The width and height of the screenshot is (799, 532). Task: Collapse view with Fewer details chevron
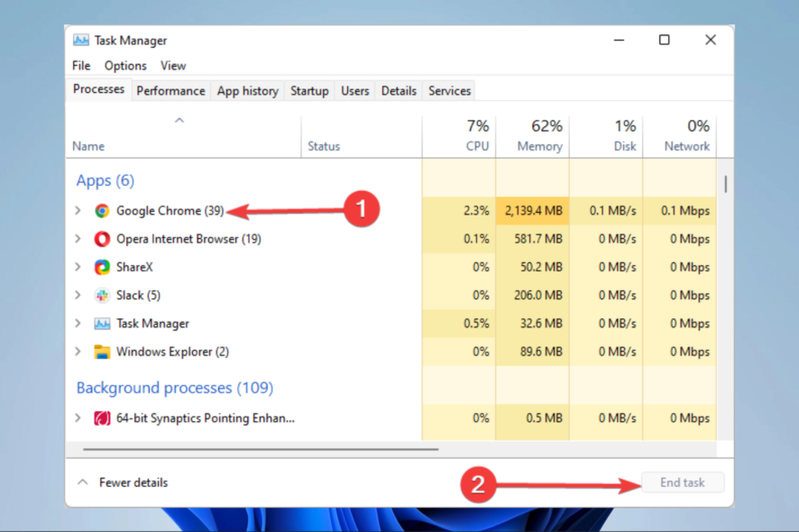83,482
